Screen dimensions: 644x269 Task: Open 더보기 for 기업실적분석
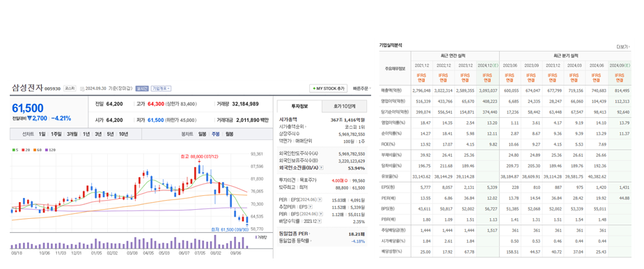pos(624,47)
